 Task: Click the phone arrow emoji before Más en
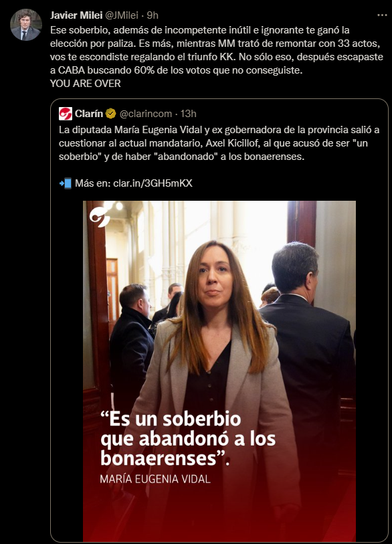coord(66,183)
